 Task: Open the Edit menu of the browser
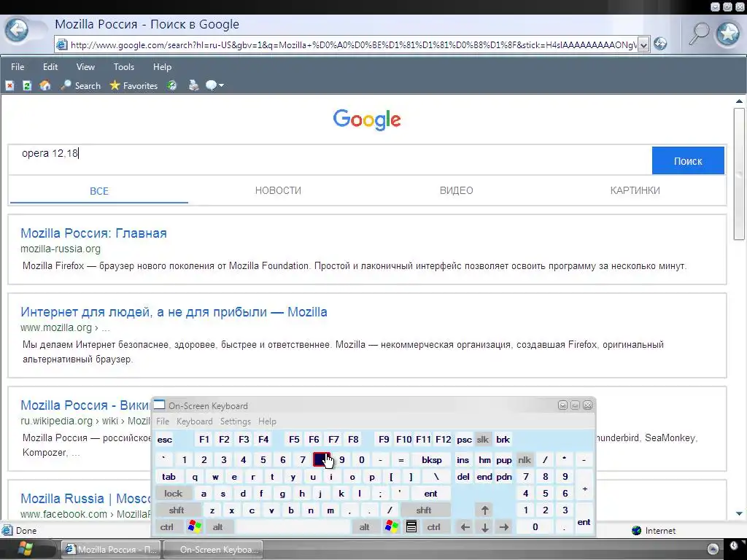[50, 67]
